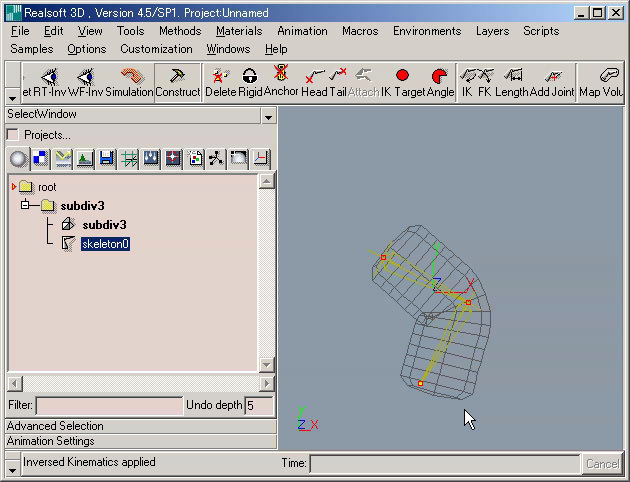Open the grid tab icon
This screenshot has height=482, width=630.
(129, 159)
